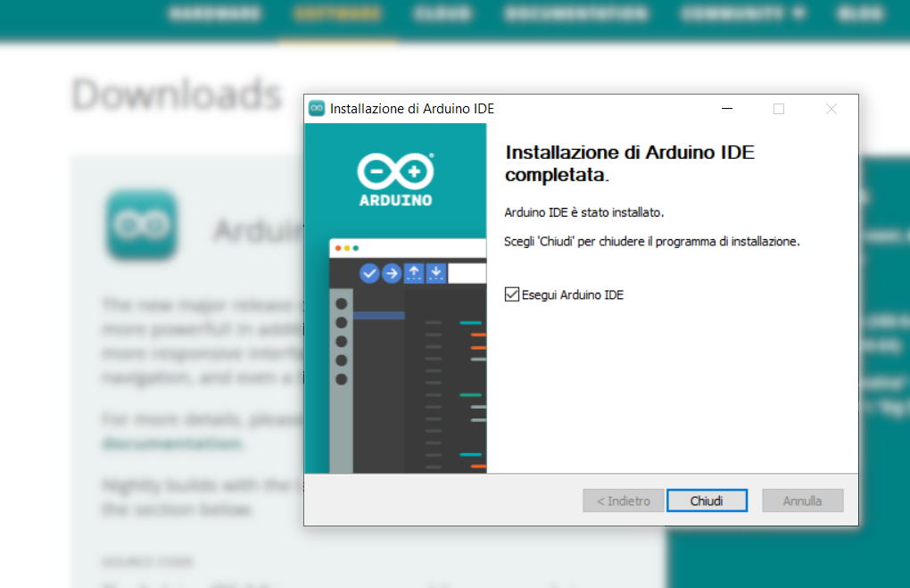Screen dimensions: 910x588
Task: Click the Arduino logo in installer banner
Action: tap(396, 179)
